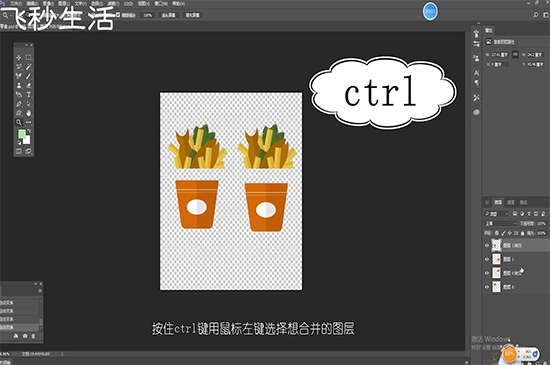
Task: Activate the Hand tool
Action: pos(29,113)
